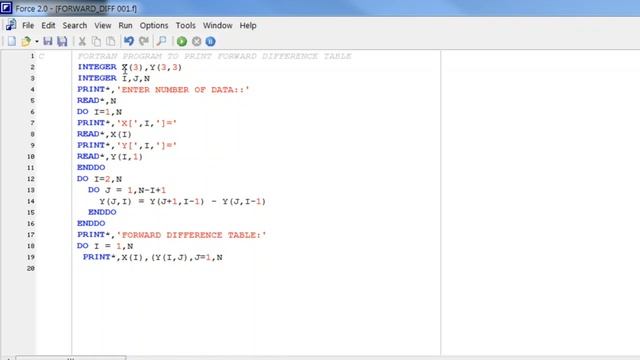Redo with the gray arrow icon

pos(144,41)
